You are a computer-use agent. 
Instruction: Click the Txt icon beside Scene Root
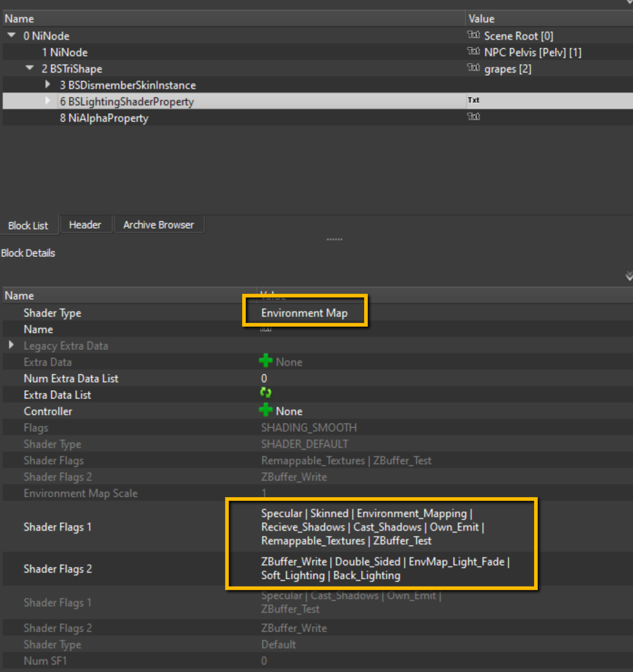point(474,35)
